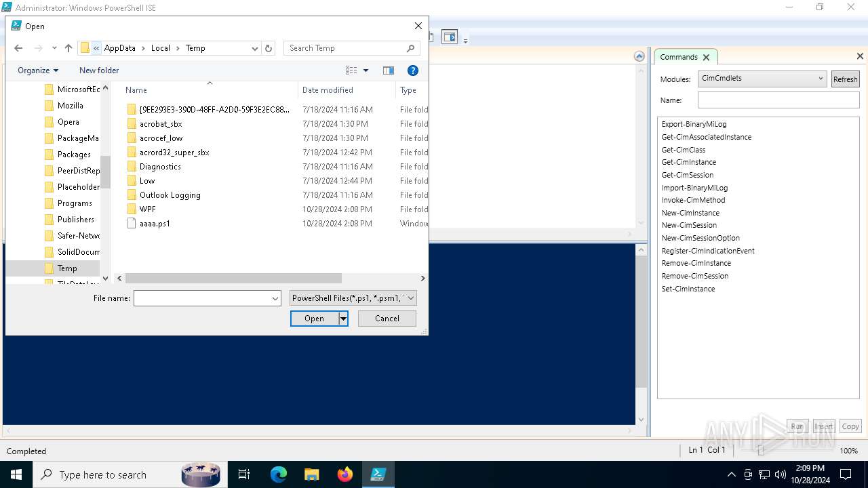Select Get-CimClass command
Image resolution: width=868 pixels, height=488 pixels.
pos(684,150)
